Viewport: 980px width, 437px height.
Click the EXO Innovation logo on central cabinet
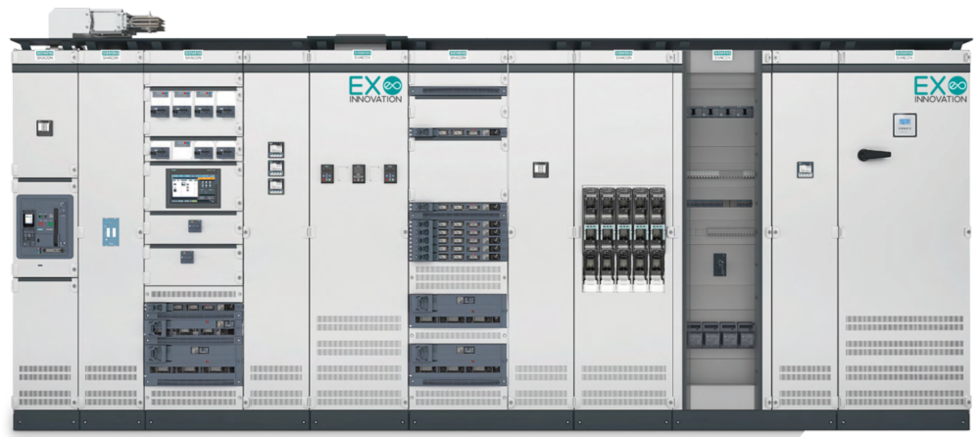click(x=375, y=89)
